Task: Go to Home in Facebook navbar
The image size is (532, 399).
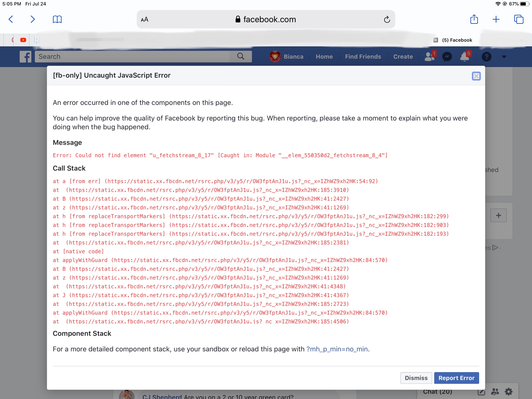Action: 324,57
